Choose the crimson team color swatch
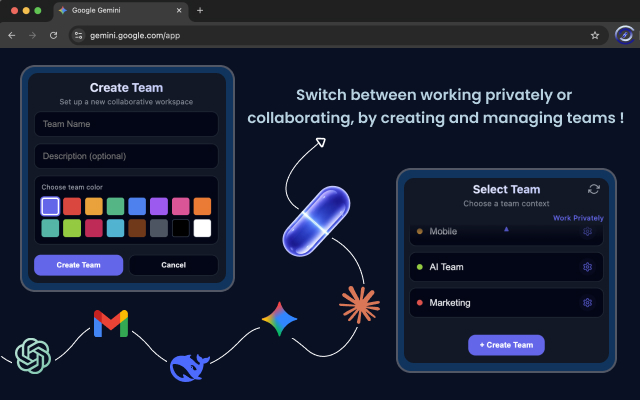The image size is (640, 400). [93, 228]
